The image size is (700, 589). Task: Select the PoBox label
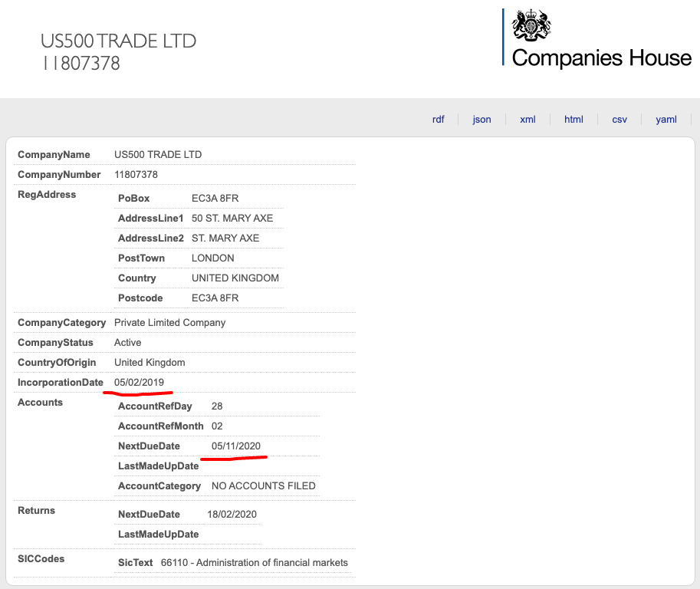133,199
